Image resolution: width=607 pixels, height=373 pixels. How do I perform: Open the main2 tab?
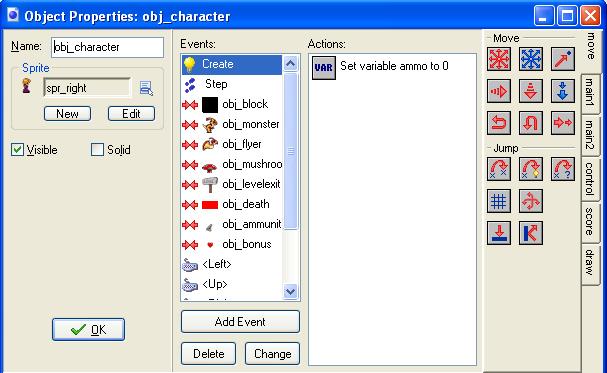click(591, 135)
